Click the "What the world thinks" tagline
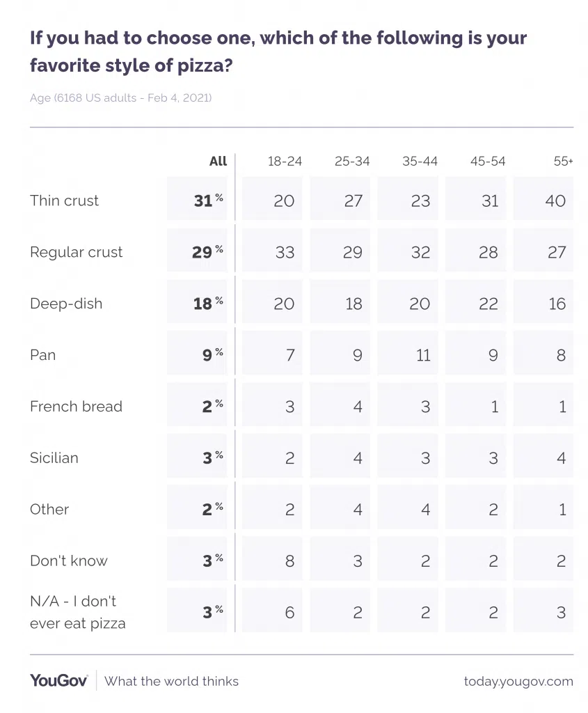 coord(171,681)
